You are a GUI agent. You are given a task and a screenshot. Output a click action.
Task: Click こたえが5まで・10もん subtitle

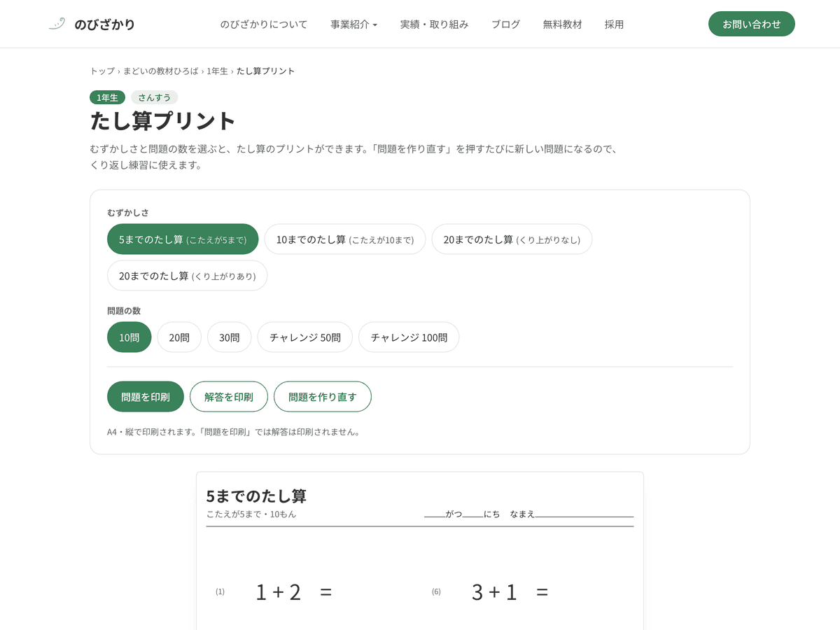point(251,514)
